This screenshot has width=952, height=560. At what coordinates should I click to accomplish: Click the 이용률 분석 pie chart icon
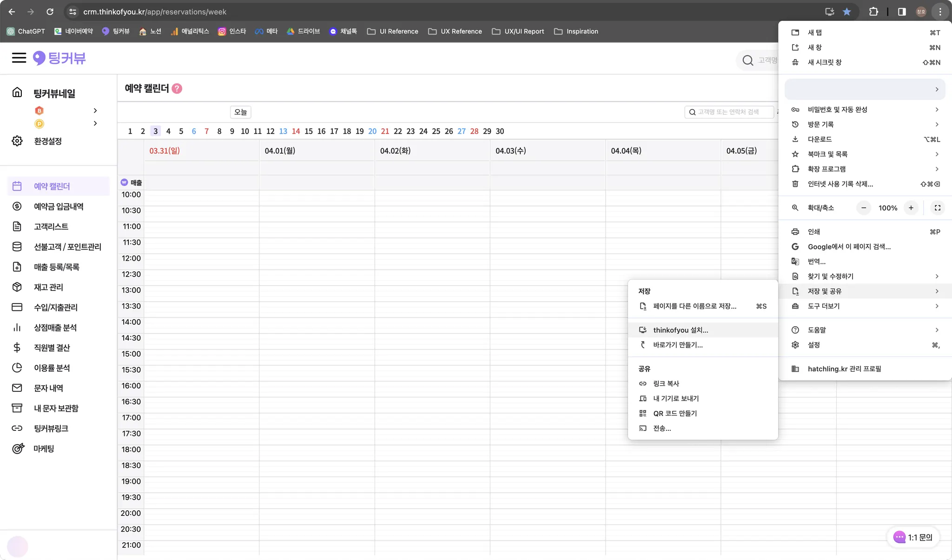click(17, 368)
